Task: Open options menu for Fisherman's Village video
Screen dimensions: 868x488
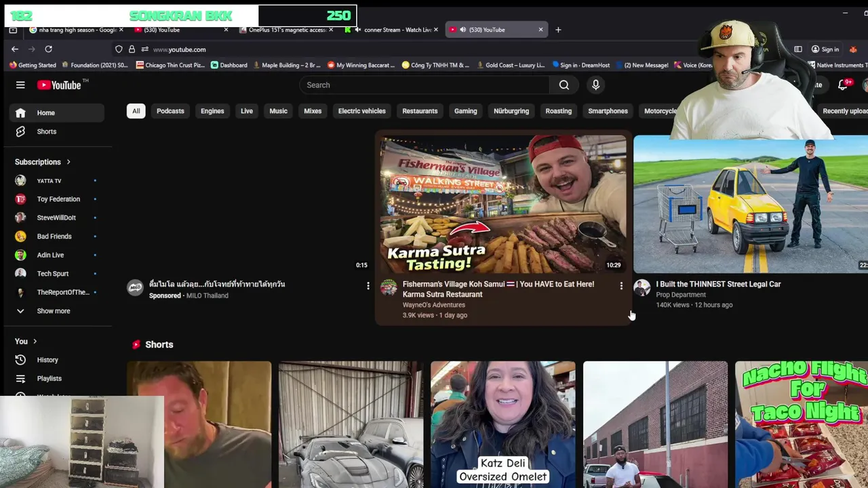Action: 621,286
